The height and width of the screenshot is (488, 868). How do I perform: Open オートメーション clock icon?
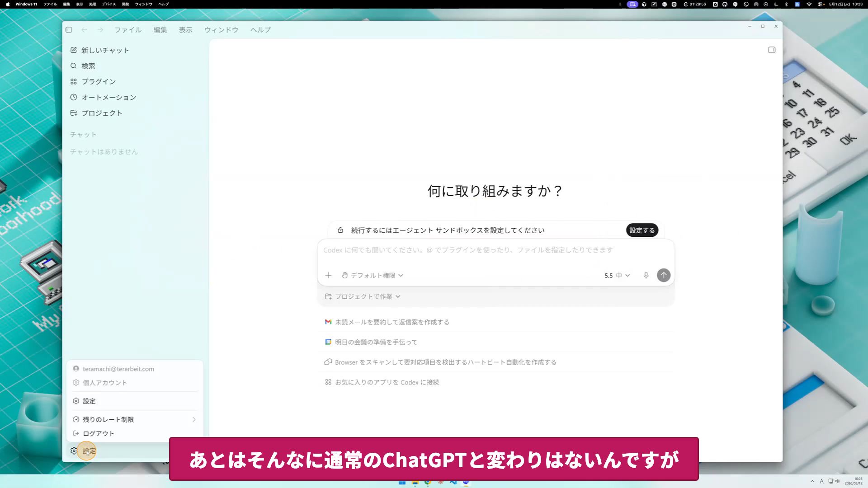click(74, 97)
